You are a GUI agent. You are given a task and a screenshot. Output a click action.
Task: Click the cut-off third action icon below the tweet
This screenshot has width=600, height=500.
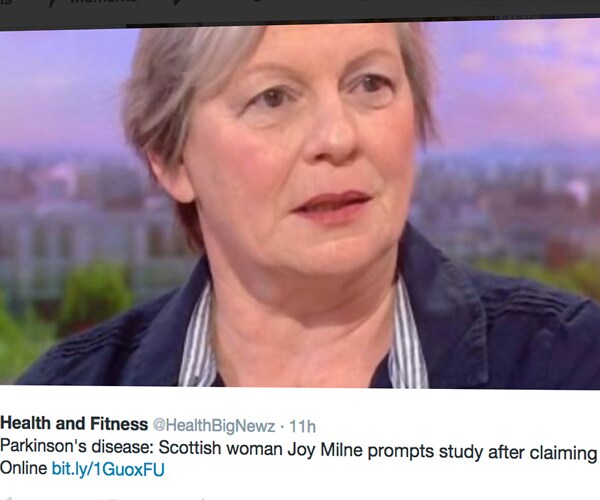click(202, 499)
